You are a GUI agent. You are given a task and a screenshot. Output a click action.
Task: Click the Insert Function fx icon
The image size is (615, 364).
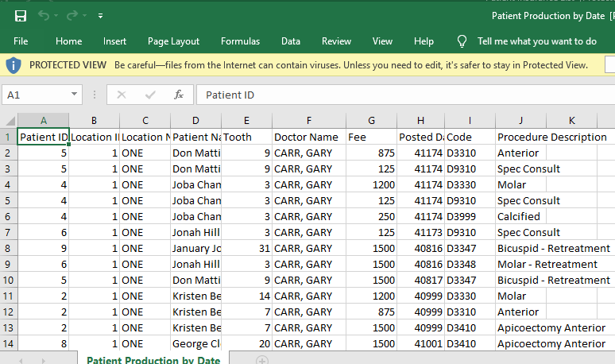coord(179,95)
